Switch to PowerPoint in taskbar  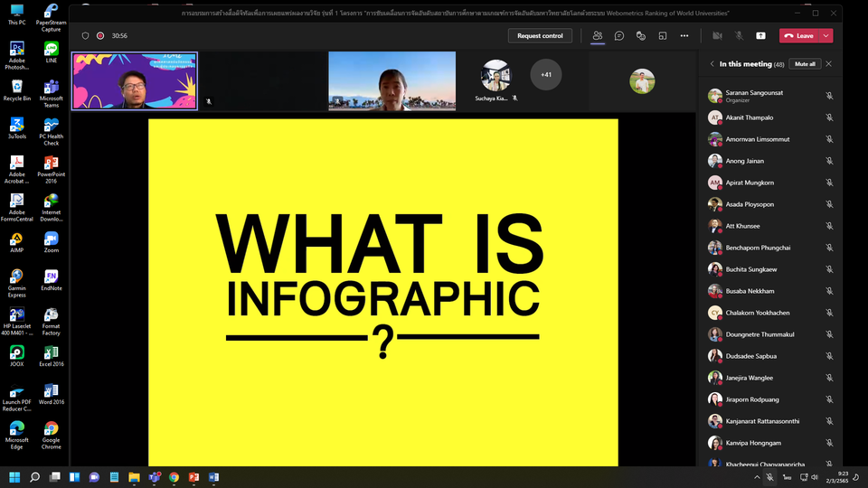tap(193, 477)
